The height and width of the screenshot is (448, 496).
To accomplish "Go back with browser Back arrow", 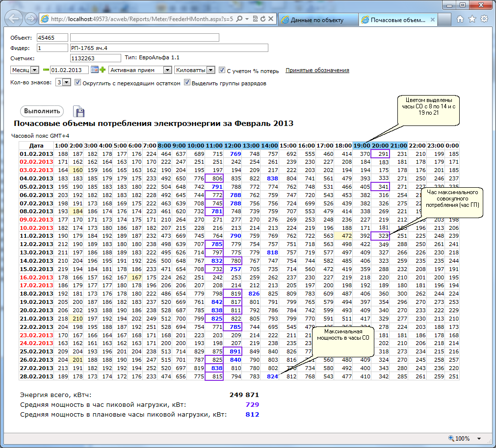I will click(14, 19).
